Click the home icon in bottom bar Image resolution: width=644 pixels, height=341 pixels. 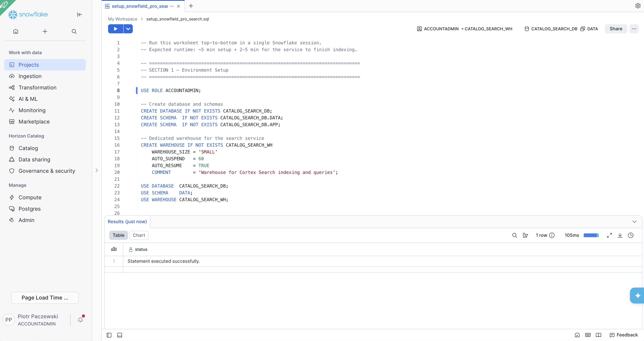(x=577, y=335)
